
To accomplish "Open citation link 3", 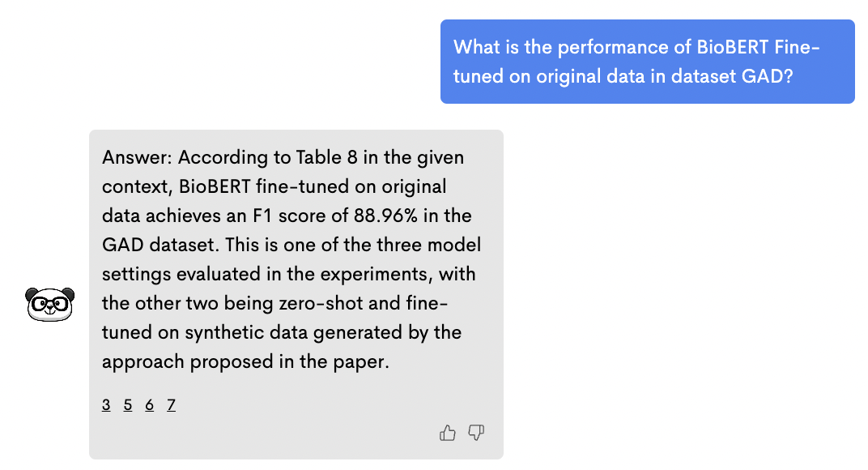I will (106, 405).
